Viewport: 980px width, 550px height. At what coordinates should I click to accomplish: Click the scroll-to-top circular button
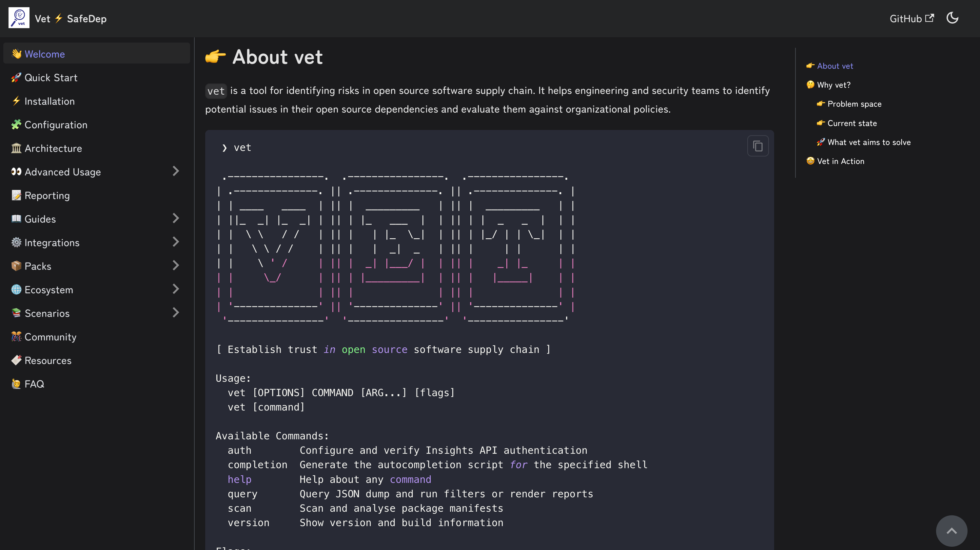951,531
